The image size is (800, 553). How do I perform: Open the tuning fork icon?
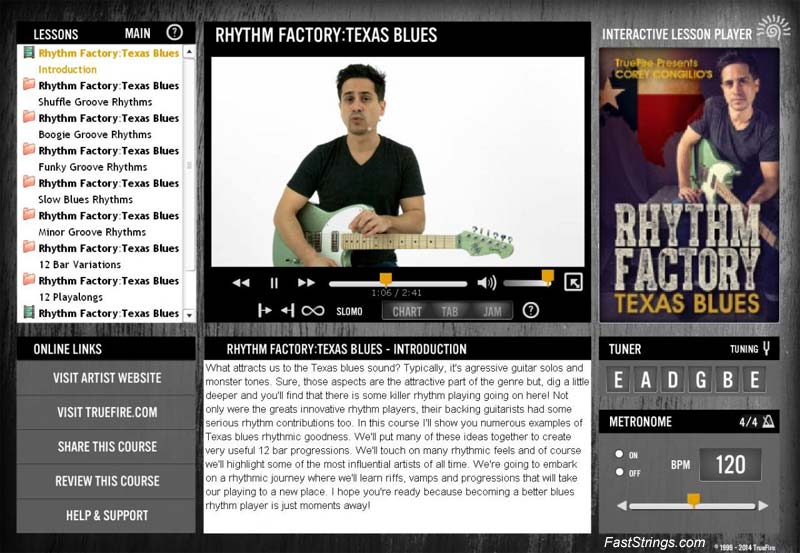[766, 348]
